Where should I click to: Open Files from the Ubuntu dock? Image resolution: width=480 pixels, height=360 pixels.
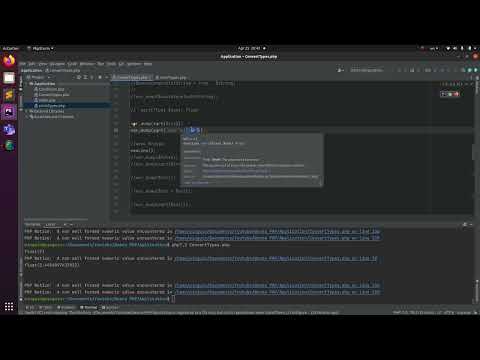tap(9, 78)
